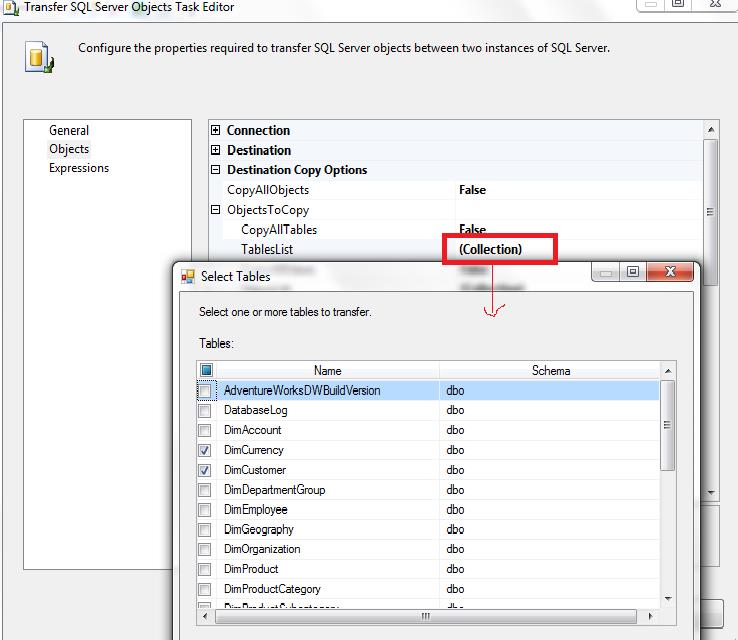Enable the DimEmployee table checkbox
The image size is (738, 640).
pyautogui.click(x=205, y=510)
